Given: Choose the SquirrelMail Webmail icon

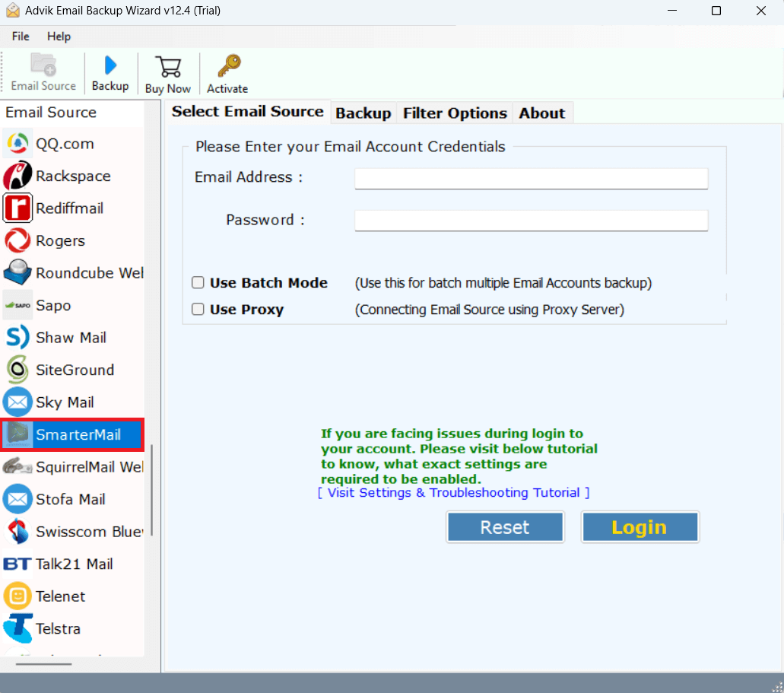Looking at the screenshot, I should click(17, 466).
